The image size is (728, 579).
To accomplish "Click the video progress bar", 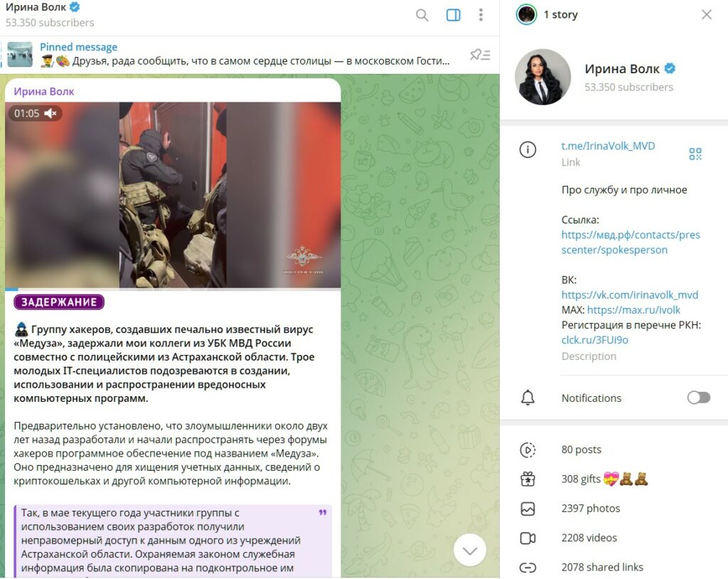I will tap(173, 289).
